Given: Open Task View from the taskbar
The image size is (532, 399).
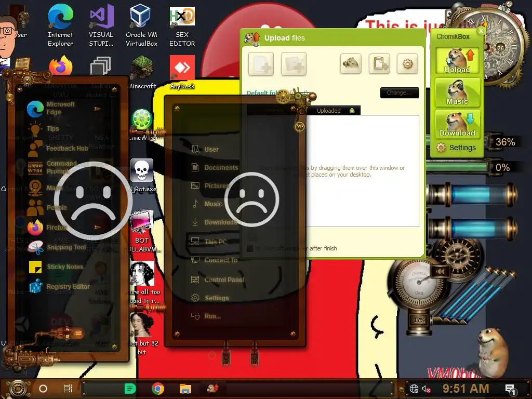Looking at the screenshot, I should click(x=68, y=389).
